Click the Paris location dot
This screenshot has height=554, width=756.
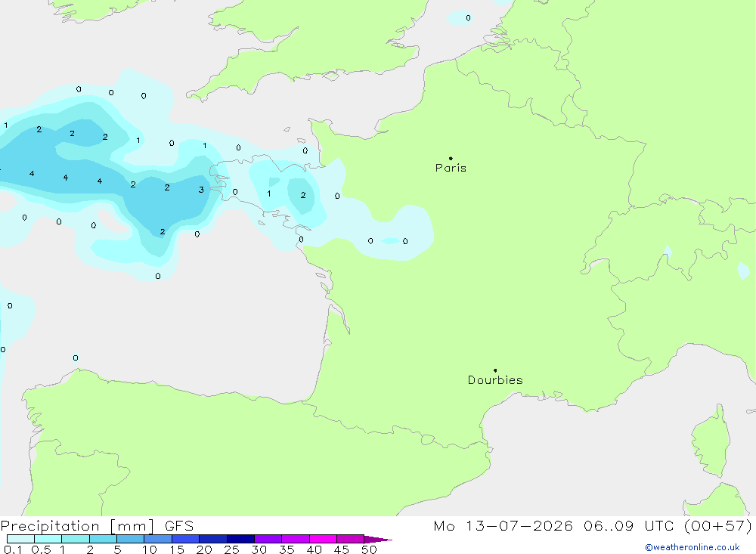coord(451,158)
